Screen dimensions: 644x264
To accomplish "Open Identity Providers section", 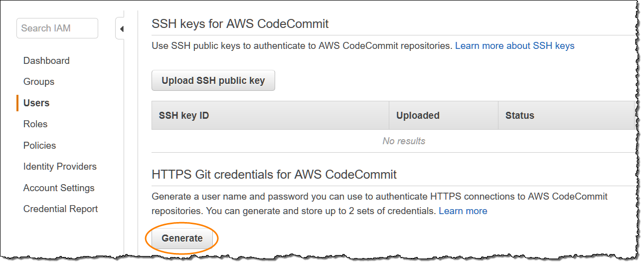I will pyautogui.click(x=60, y=166).
